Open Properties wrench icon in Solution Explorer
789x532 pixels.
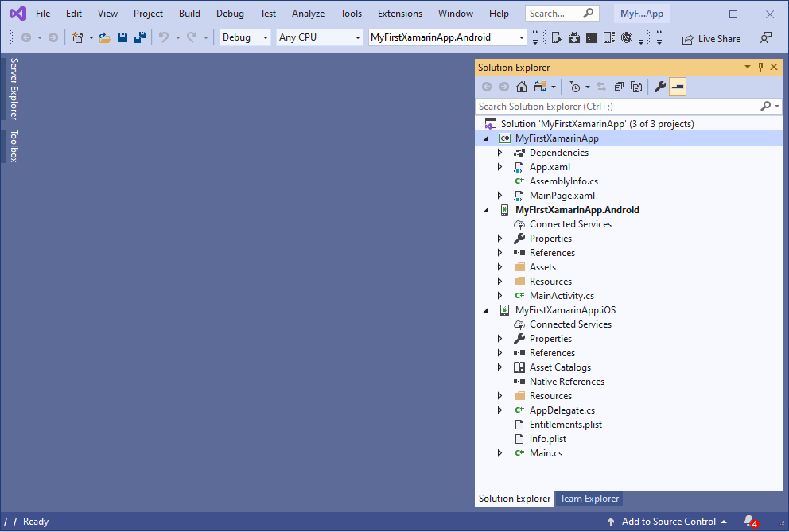(x=659, y=87)
